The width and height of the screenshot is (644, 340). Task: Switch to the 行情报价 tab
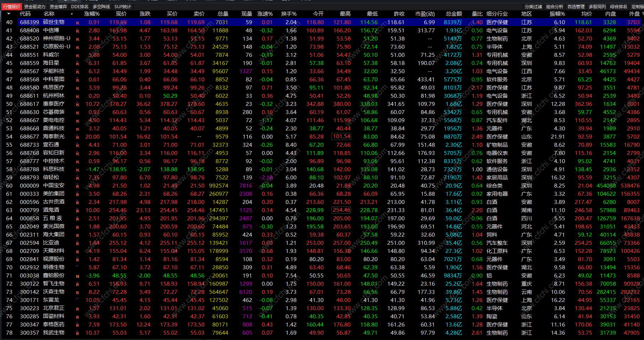12,6
